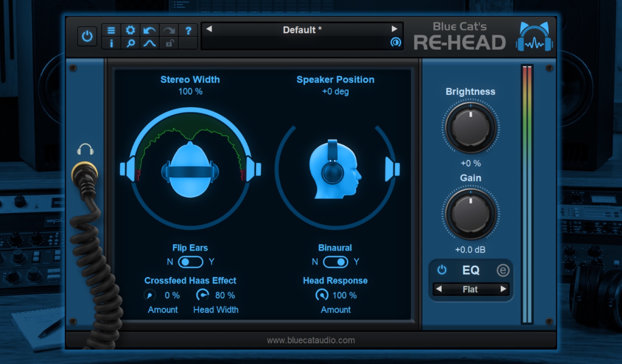This screenshot has height=364, width=622.
Task: Open the help question mark icon
Action: [188, 30]
